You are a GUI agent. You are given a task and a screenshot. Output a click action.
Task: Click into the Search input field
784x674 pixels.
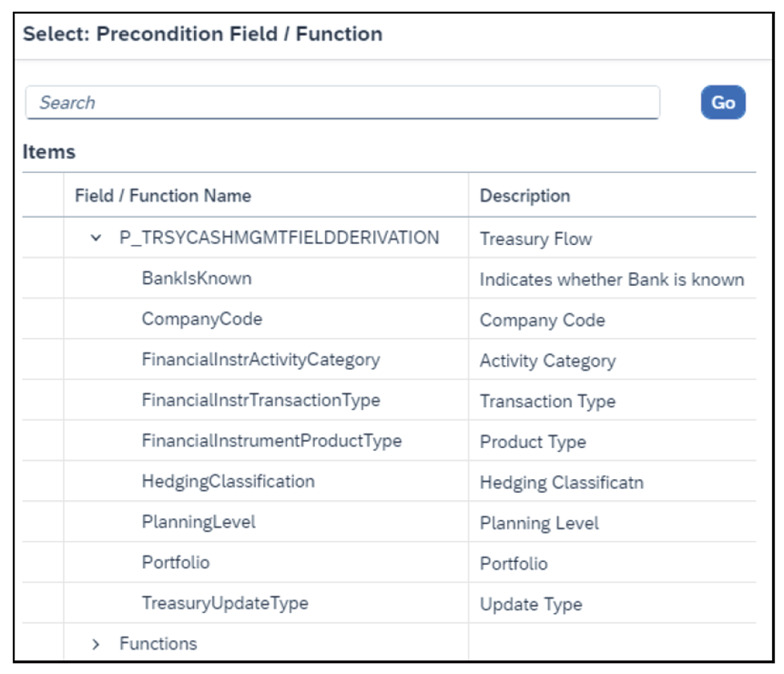point(341,103)
